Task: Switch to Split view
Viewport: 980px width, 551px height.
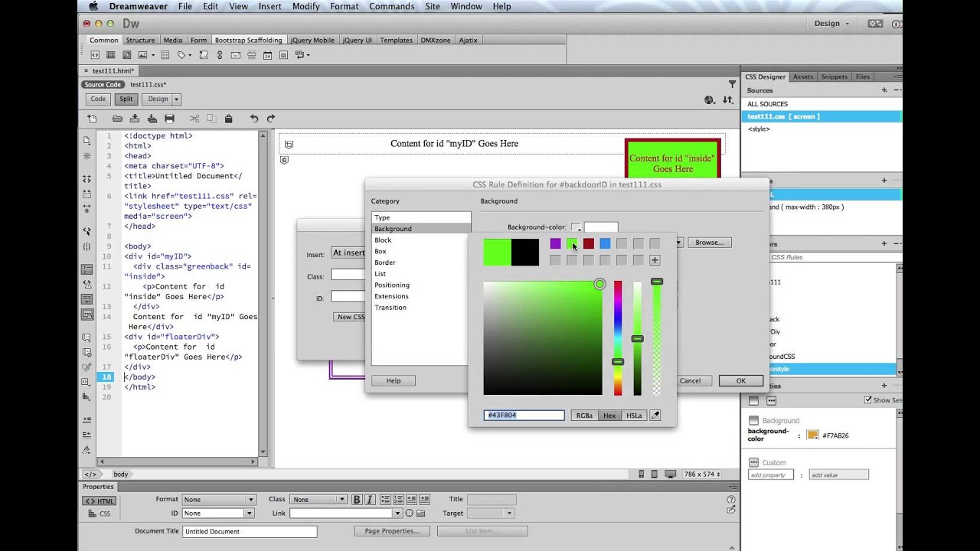Action: (126, 99)
